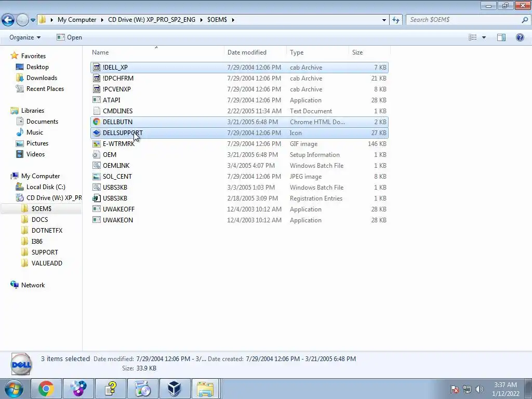Select DELLSUPPORT icon file
This screenshot has width=532, height=399.
pos(97,133)
